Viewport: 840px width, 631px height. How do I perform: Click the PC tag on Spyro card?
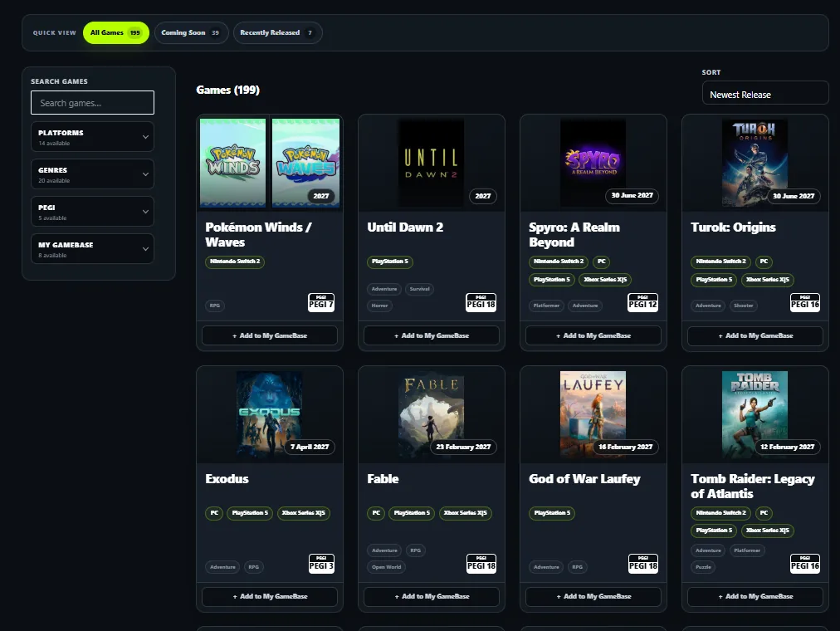[x=602, y=262]
